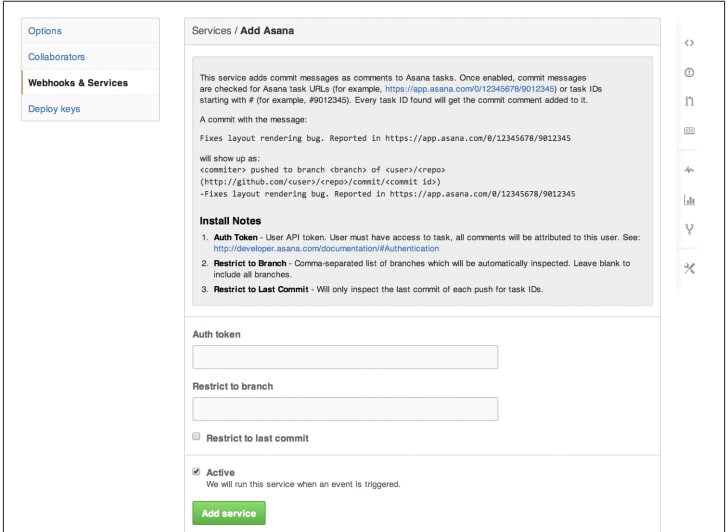Open the Settings tools icon

[689, 268]
